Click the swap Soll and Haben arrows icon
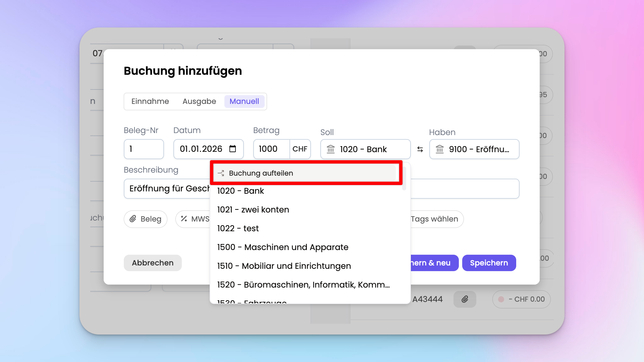This screenshot has width=644, height=362. [x=420, y=149]
